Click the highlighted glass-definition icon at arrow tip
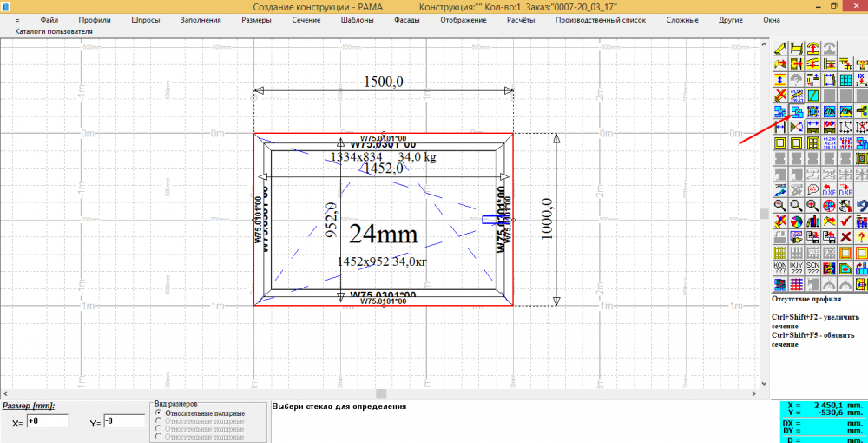This screenshot has width=868, height=443. pyautogui.click(x=797, y=111)
